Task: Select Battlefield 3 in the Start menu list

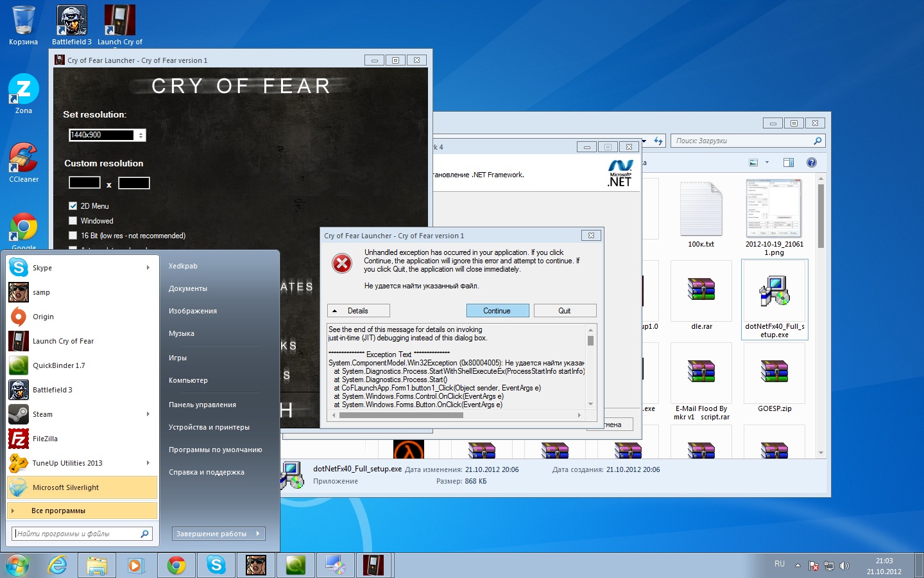Action: (81, 390)
